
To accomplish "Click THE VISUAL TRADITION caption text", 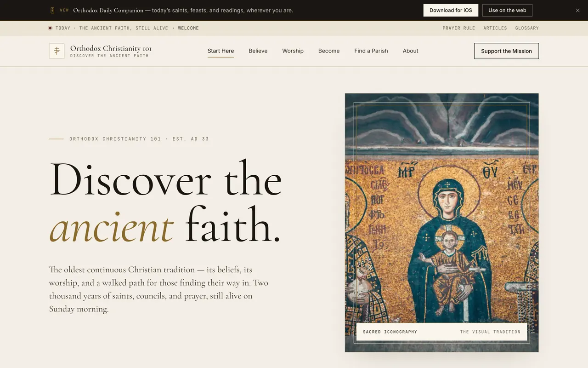I will 490,332.
